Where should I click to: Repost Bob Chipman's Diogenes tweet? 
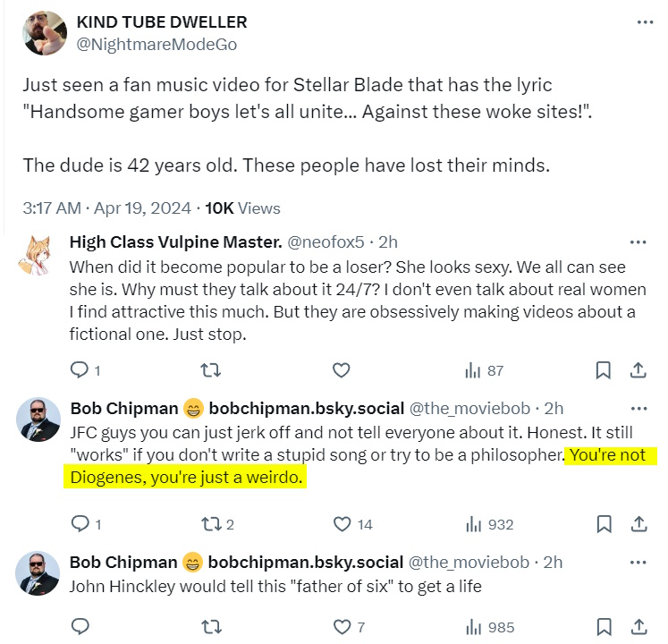(214, 524)
